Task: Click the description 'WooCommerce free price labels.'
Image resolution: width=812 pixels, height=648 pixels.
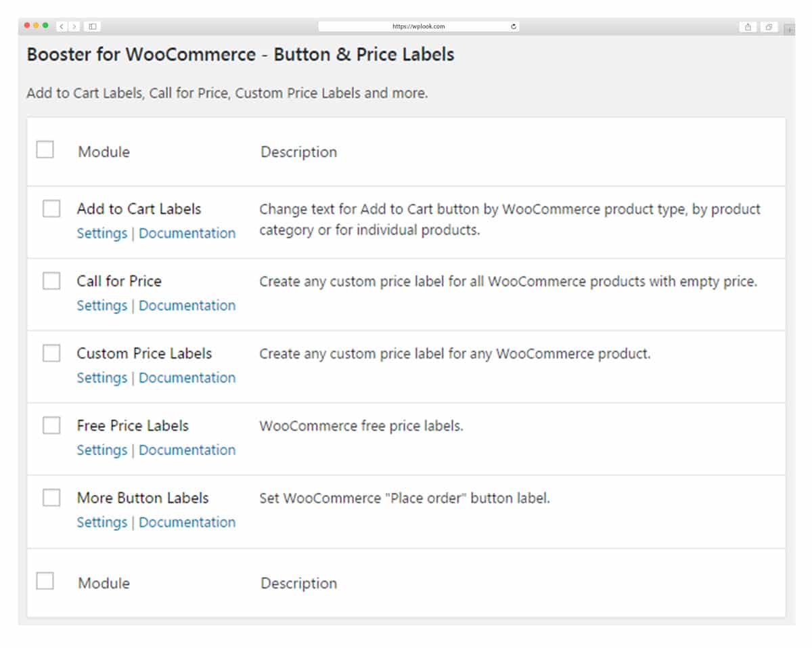Action: coord(361,426)
